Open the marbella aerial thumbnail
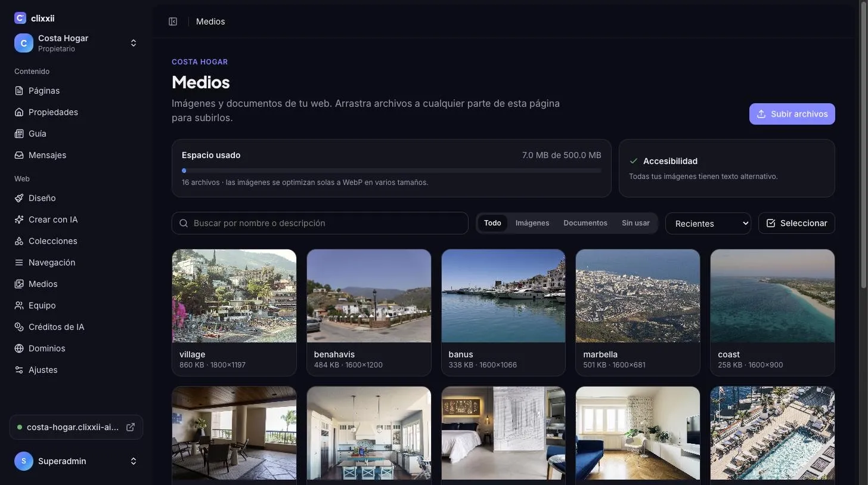The image size is (868, 485). point(638,296)
